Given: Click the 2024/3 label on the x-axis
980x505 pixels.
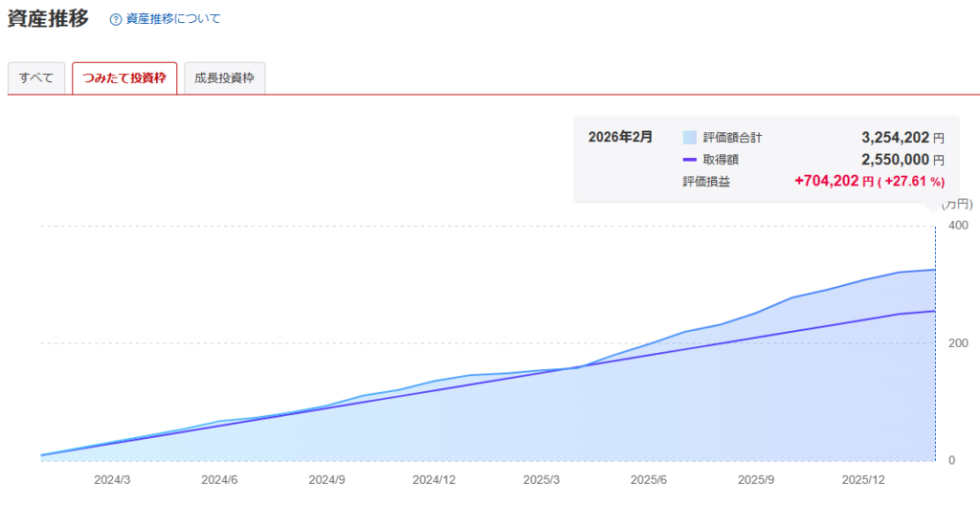Looking at the screenshot, I should click(x=114, y=479).
